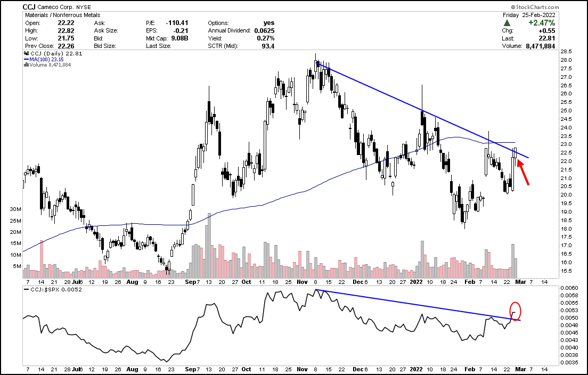Click the Bid Size label
This screenshot has height=375, width=588.
point(105,46)
